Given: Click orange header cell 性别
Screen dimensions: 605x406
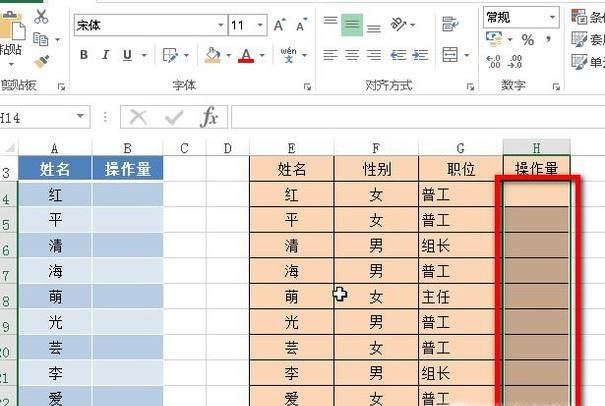Looking at the screenshot, I should coord(376,169).
